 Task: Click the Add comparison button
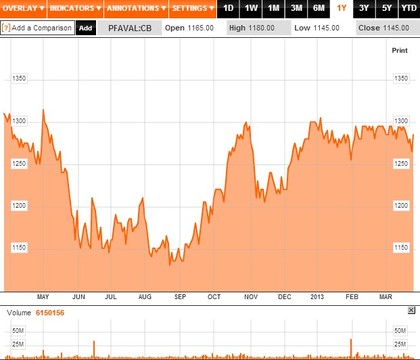coord(86,28)
